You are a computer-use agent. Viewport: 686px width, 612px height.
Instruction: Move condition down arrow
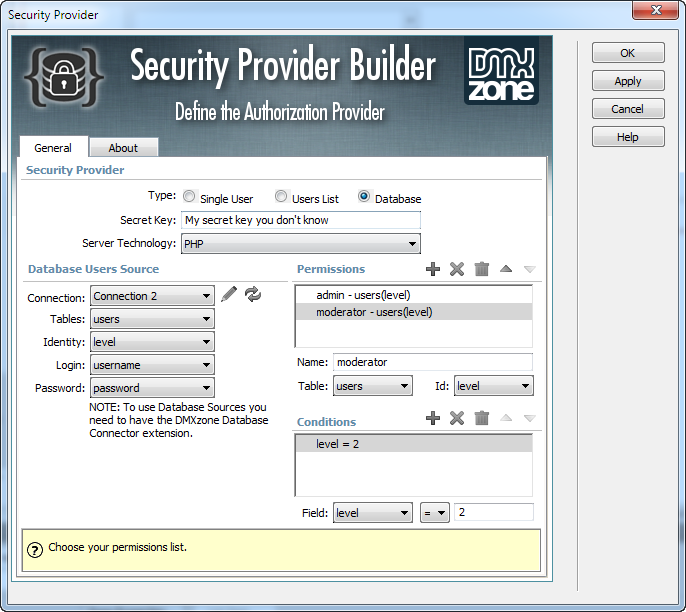529,418
